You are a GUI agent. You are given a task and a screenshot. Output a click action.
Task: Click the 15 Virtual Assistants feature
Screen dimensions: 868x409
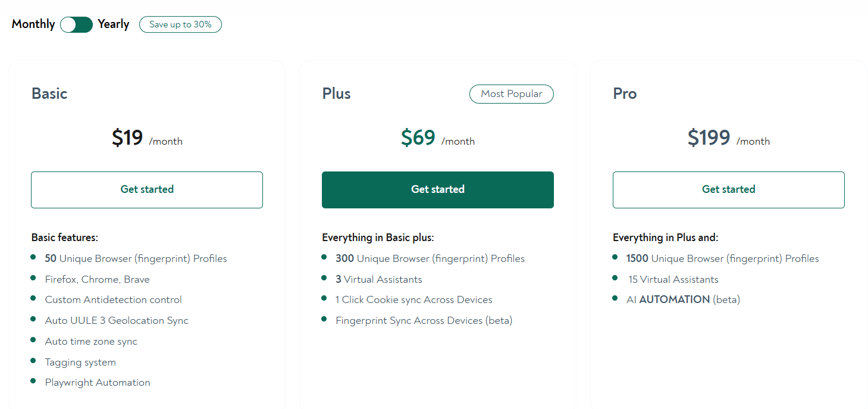pos(673,280)
